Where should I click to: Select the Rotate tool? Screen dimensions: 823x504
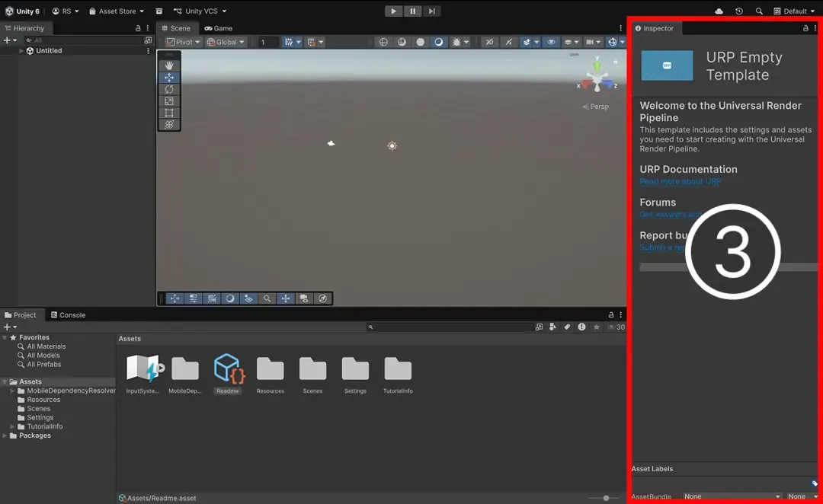pos(169,89)
